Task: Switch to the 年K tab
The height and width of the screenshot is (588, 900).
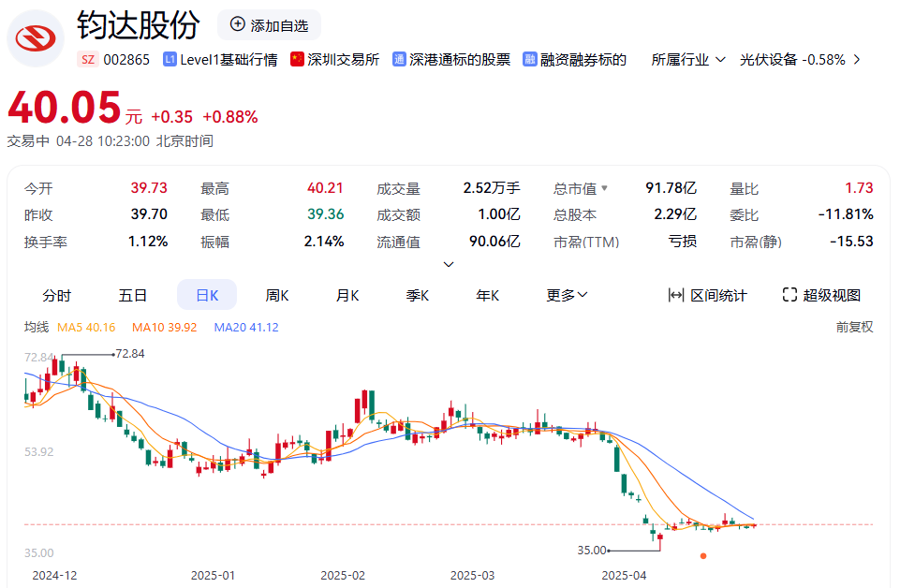Action: point(487,296)
